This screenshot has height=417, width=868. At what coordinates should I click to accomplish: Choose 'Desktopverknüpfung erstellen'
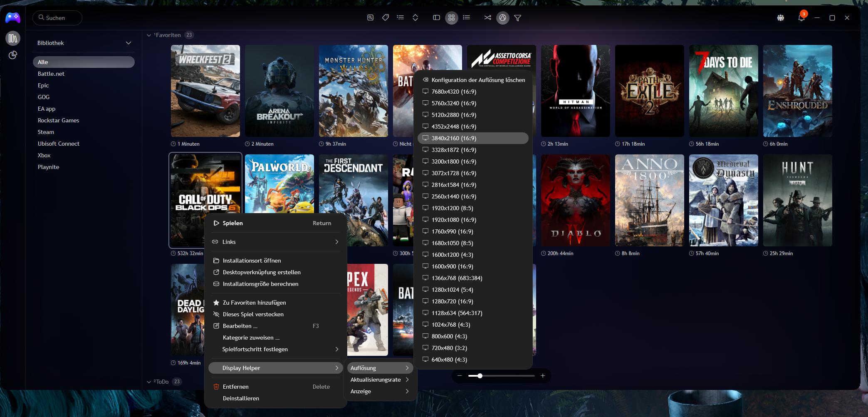point(277,272)
